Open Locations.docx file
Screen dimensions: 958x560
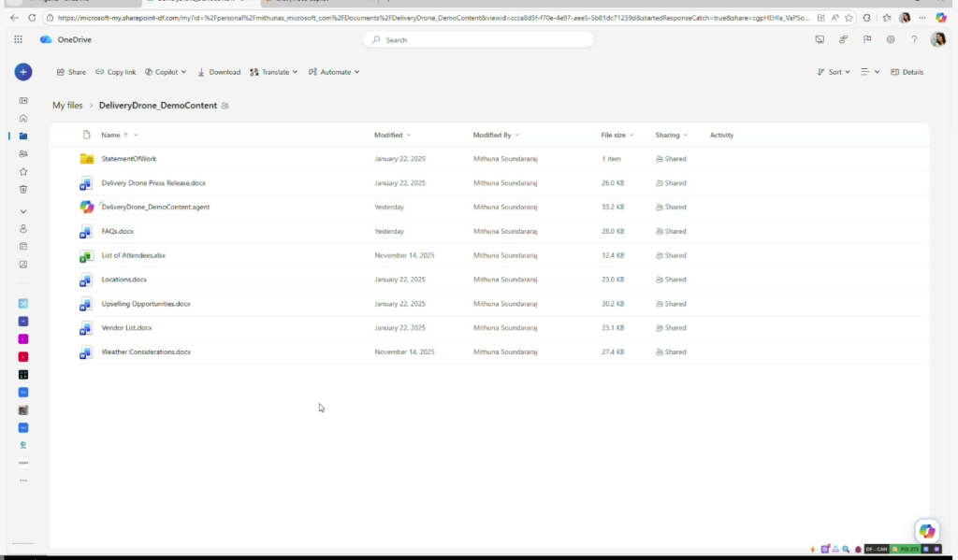124,280
